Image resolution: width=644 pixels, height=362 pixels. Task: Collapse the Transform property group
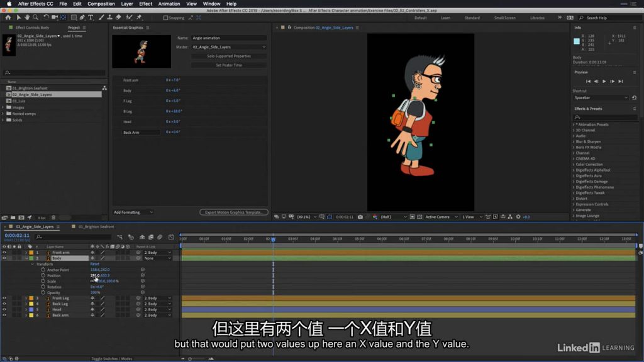(33, 265)
